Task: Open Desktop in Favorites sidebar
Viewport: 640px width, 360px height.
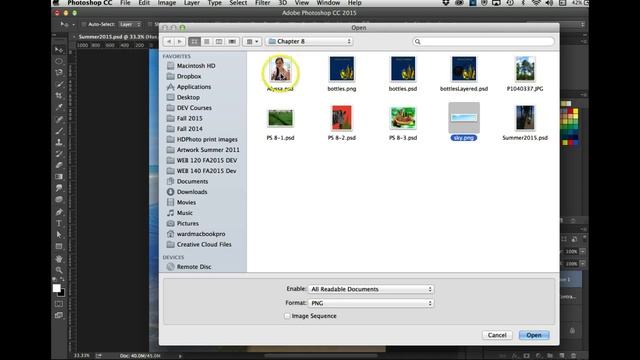Action: pos(188,97)
